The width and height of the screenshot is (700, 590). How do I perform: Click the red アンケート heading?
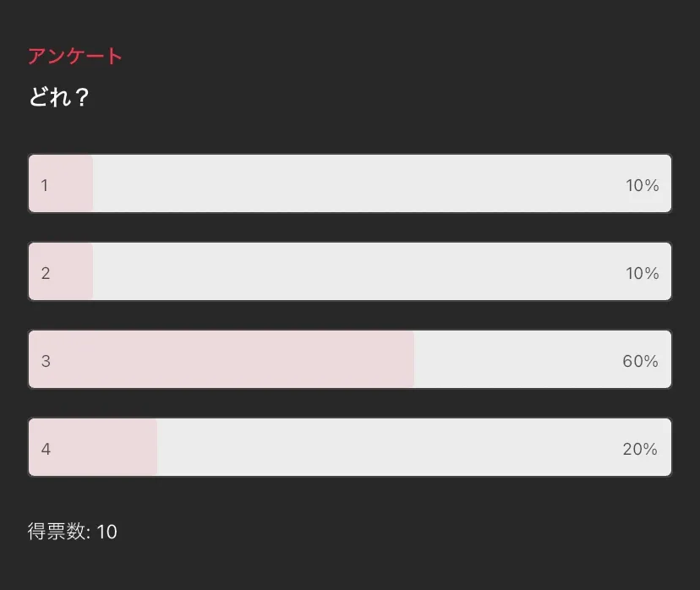click(x=75, y=57)
